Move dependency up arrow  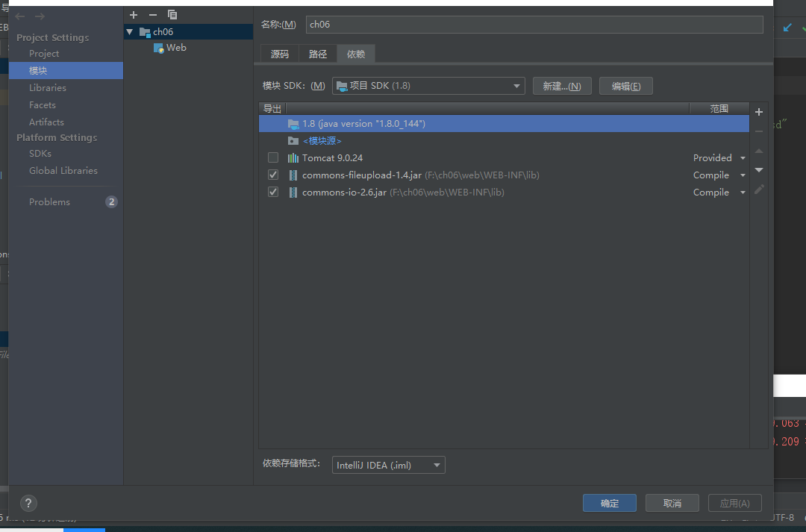tap(759, 151)
